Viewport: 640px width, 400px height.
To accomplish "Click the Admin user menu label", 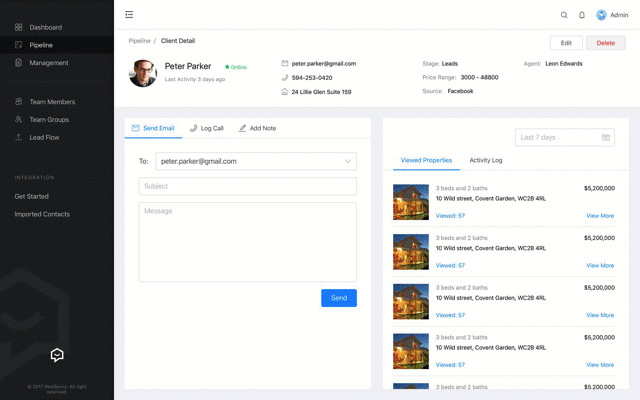I will [x=619, y=15].
